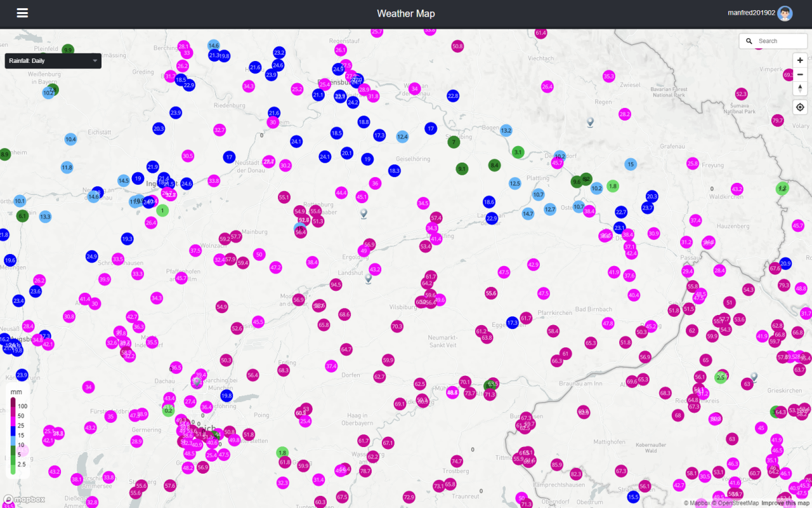
Task: Open the © Mapbox attribution link
Action: click(696, 504)
